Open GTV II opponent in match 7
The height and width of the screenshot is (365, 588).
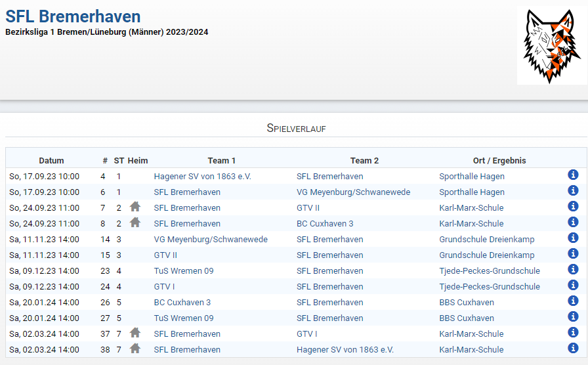[x=308, y=208]
